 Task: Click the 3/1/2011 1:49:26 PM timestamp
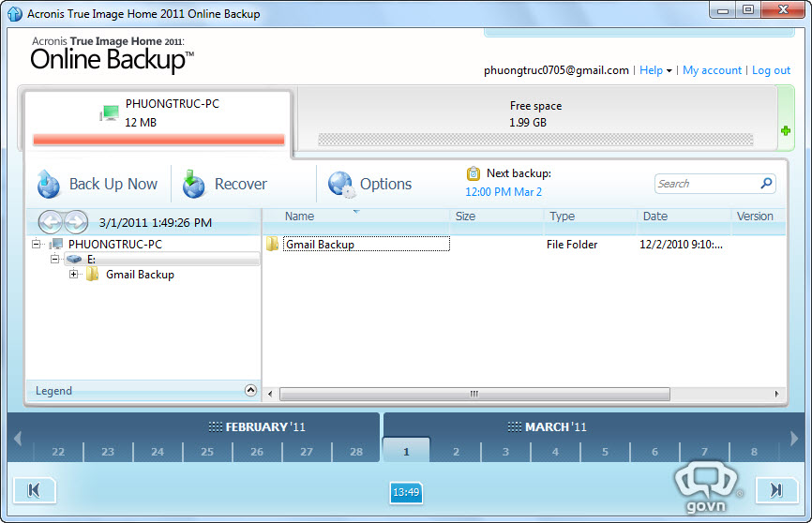pos(156,223)
